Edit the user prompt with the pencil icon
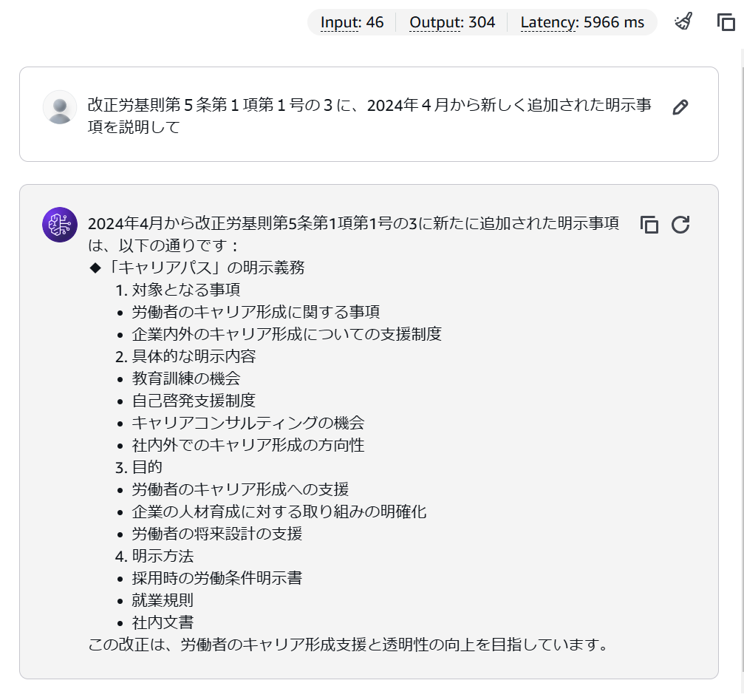 pos(680,107)
